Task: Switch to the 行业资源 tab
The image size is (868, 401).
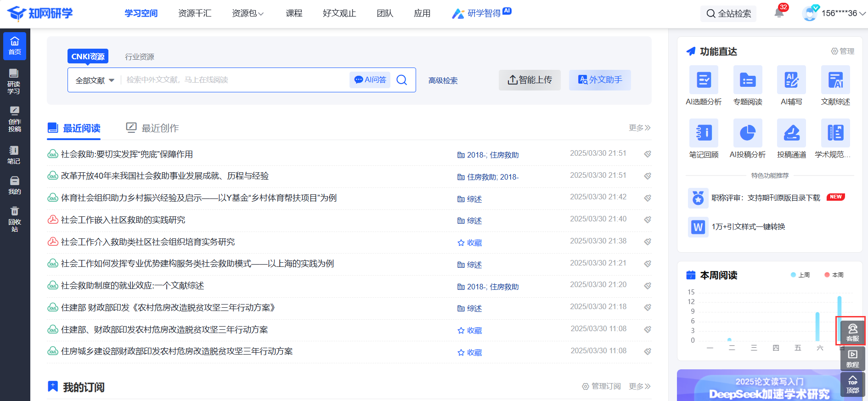Action: pos(140,56)
